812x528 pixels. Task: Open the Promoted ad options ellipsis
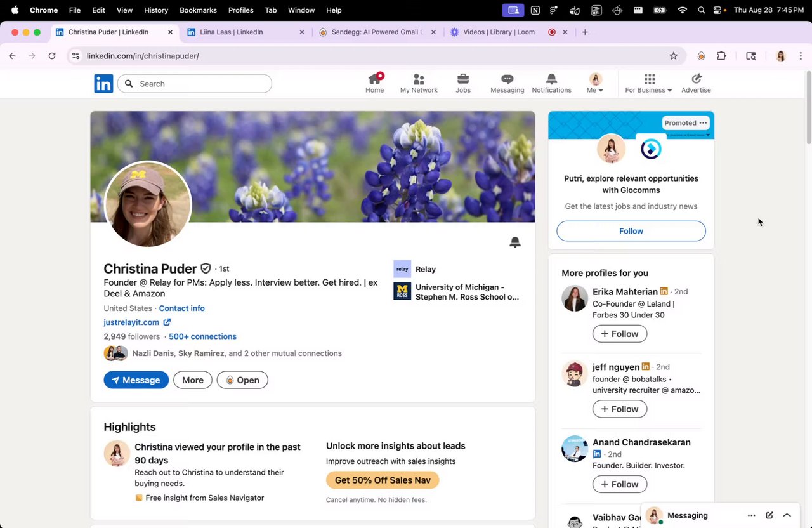click(703, 123)
